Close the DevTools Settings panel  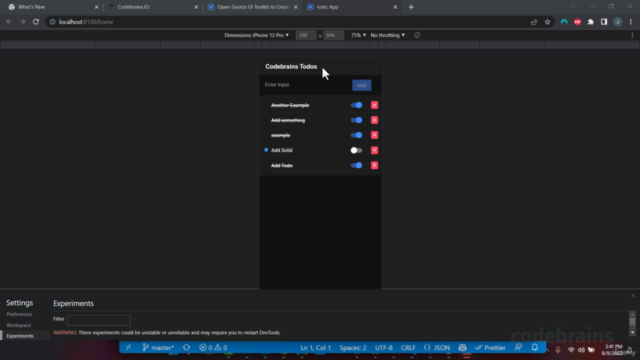pos(633,296)
